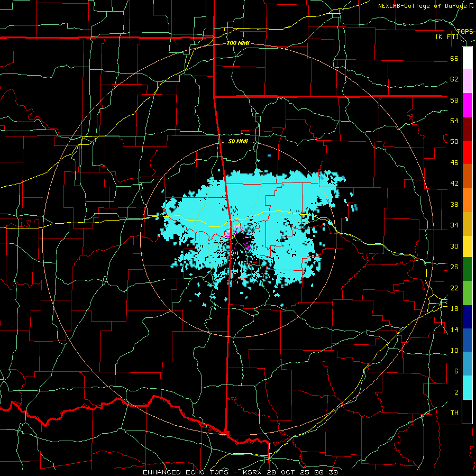Click the legend value 34
Image resolution: width=476 pixels, height=476 pixels.
[x=454, y=225]
